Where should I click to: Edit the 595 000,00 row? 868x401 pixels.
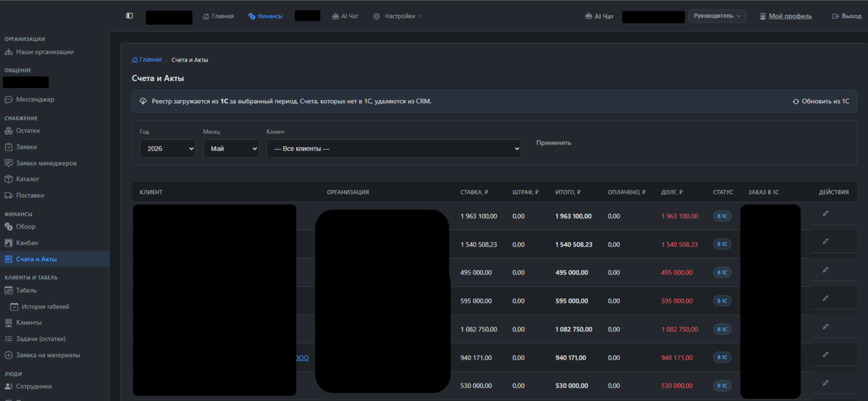[x=825, y=298]
